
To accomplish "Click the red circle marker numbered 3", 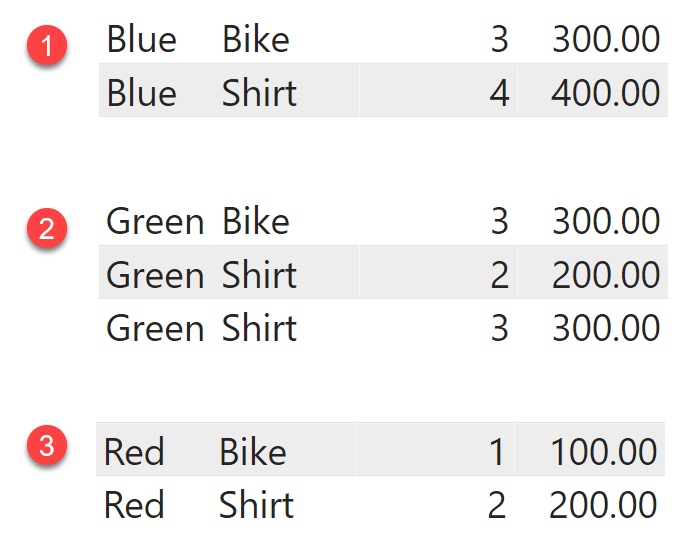I will [x=47, y=445].
